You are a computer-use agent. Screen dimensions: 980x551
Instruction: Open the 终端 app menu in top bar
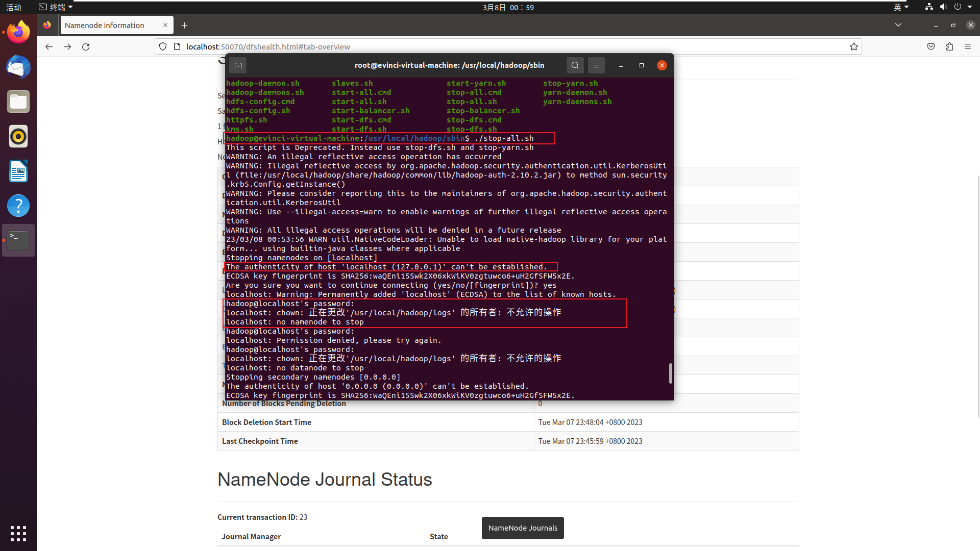56,7
